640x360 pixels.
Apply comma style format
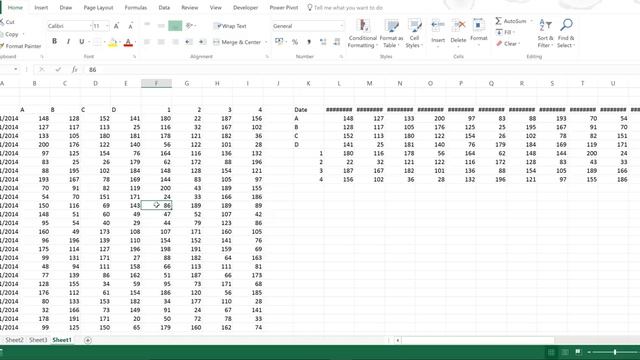coord(309,42)
